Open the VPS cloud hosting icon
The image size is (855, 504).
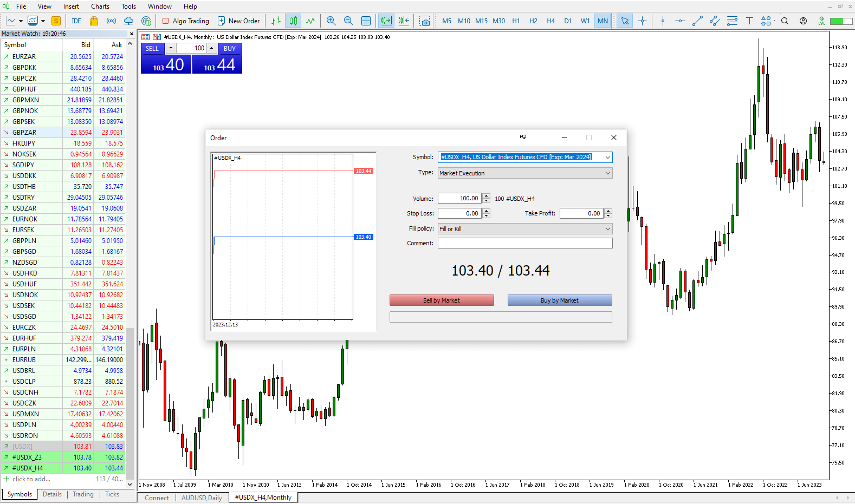tap(129, 21)
